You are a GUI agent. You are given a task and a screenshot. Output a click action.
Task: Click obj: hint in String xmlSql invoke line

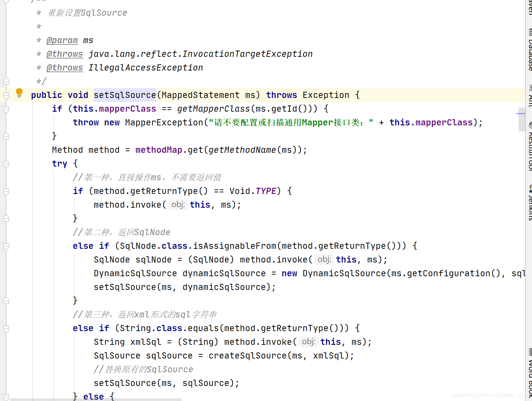click(309, 342)
